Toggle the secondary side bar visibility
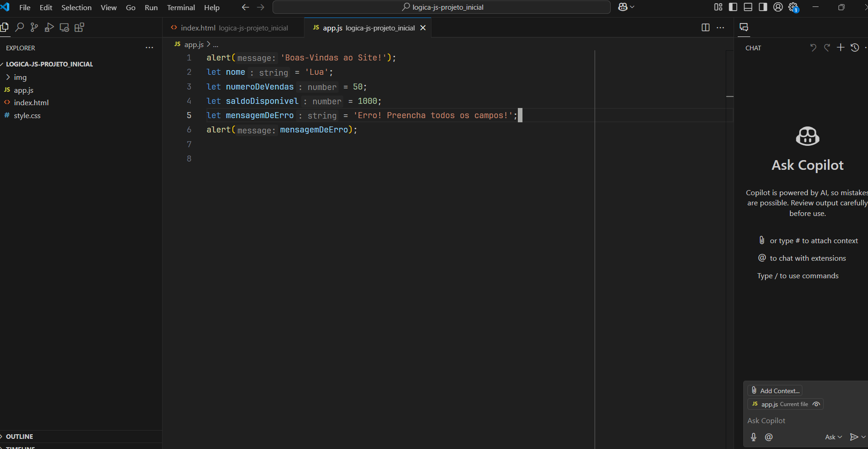This screenshot has height=449, width=868. (x=763, y=7)
